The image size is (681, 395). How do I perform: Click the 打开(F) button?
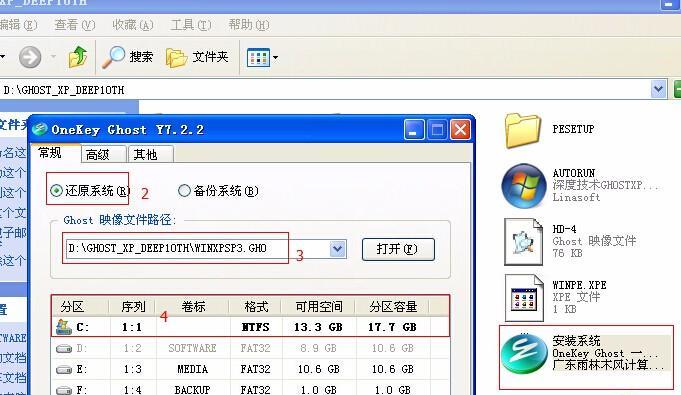coord(398,249)
